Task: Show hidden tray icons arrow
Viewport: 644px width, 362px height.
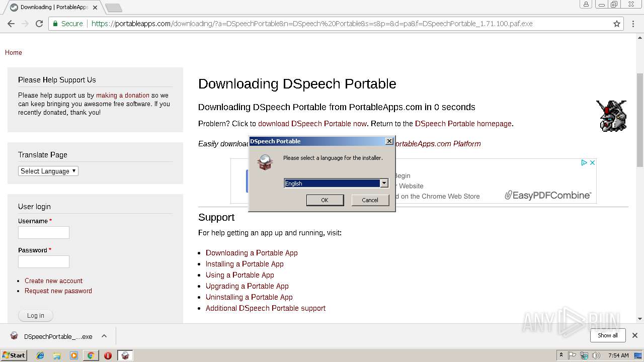Action: click(x=561, y=355)
